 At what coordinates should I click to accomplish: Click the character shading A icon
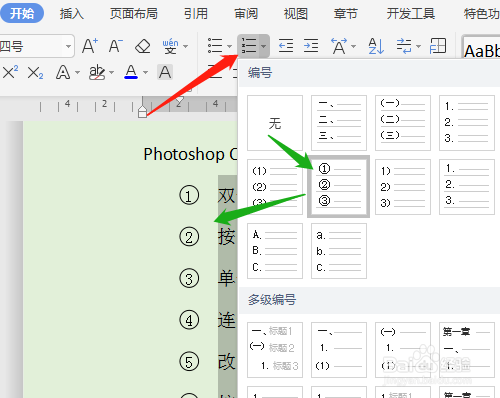tap(165, 72)
